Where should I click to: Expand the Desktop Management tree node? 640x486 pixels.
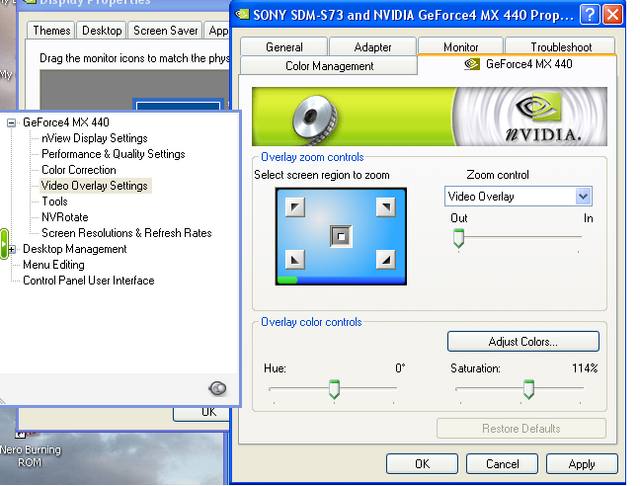11,249
